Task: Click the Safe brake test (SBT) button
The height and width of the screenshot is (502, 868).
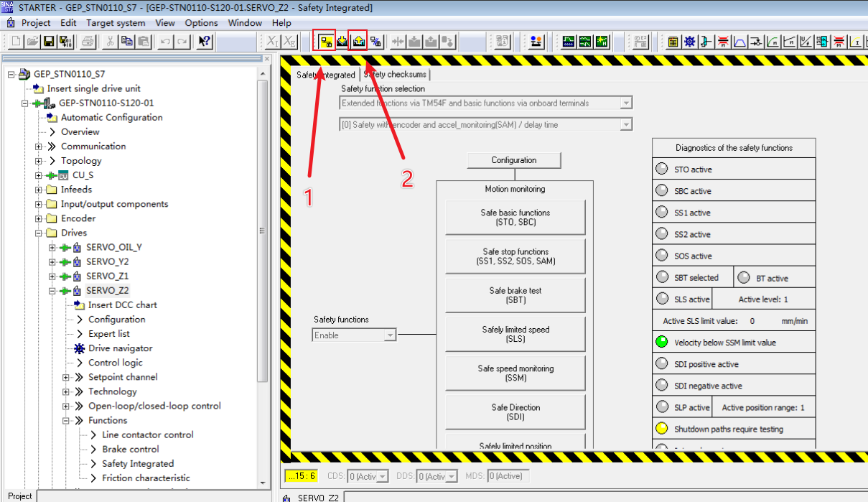Action: click(x=515, y=295)
